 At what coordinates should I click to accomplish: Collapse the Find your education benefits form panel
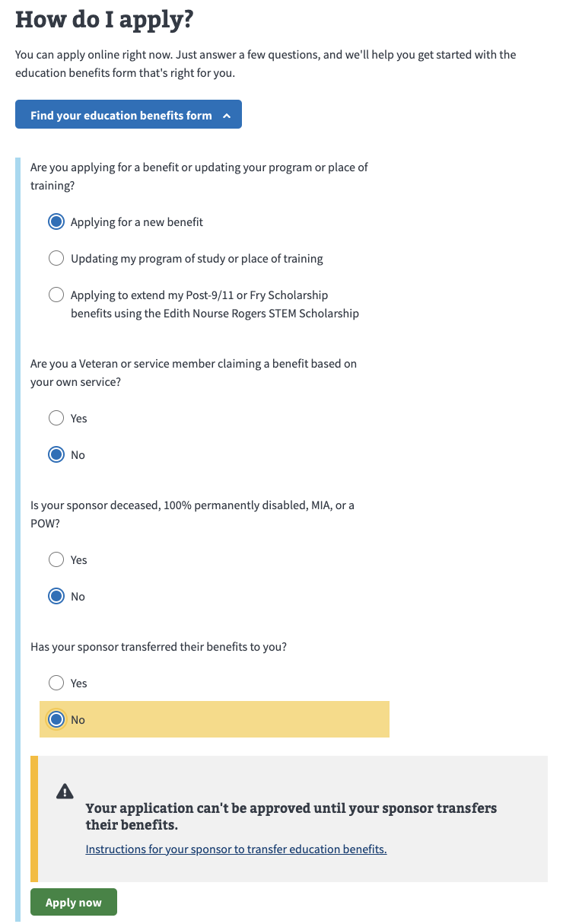coord(128,114)
